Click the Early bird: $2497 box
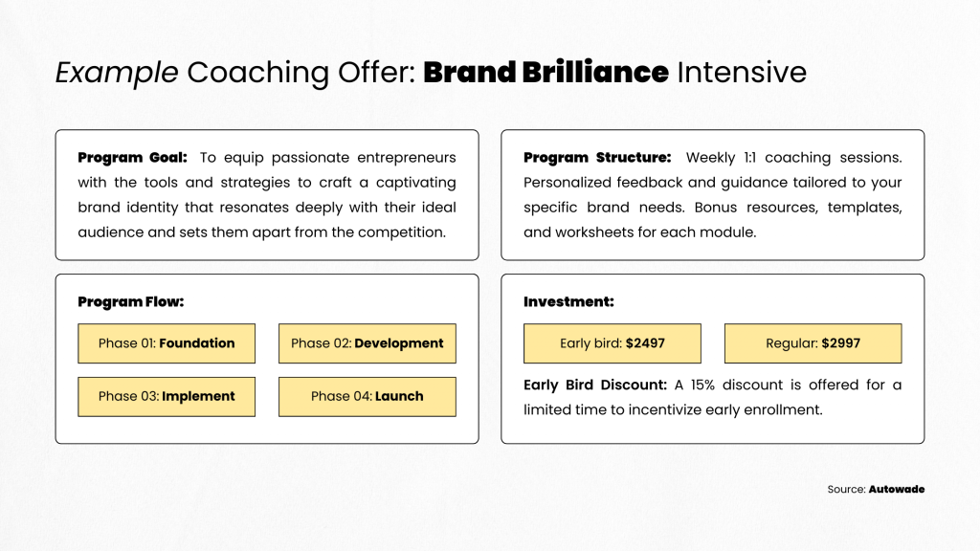 pos(612,343)
